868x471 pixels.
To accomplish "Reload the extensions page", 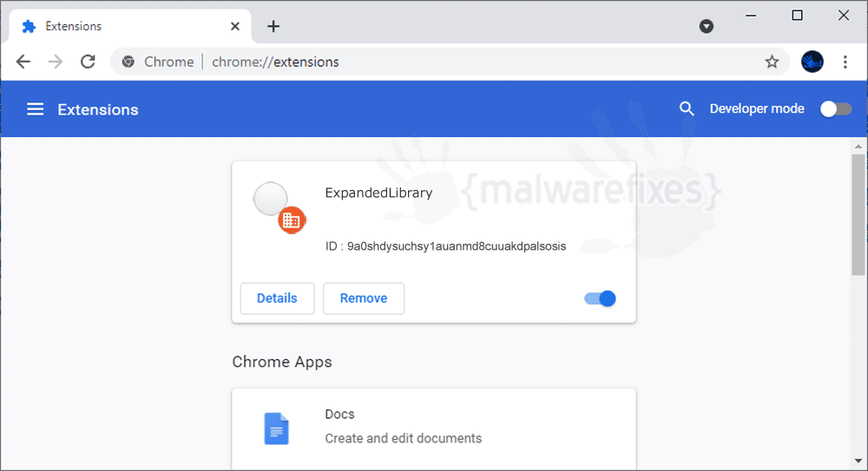I will (x=88, y=62).
